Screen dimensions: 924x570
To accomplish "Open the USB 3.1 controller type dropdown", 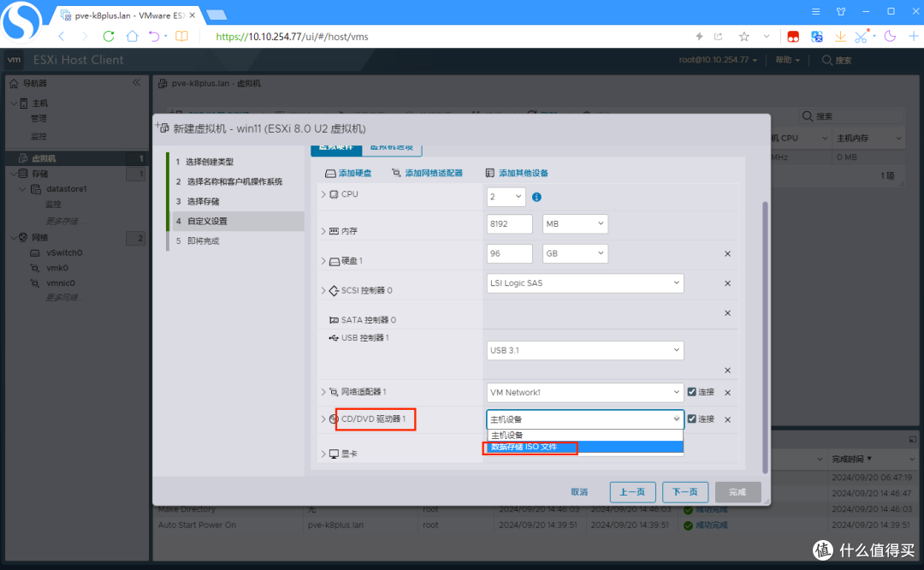I will (x=584, y=350).
